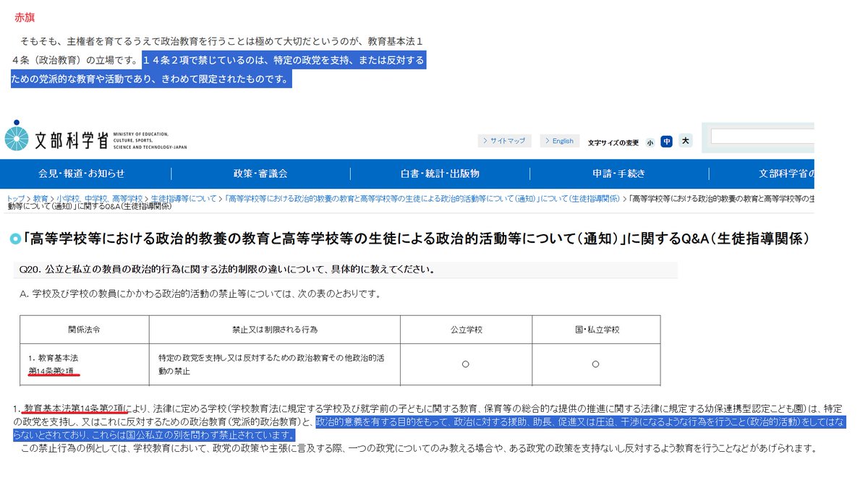Click the 特定の政党を支持し又は反対する table cell
The image size is (868, 480).
273,364
